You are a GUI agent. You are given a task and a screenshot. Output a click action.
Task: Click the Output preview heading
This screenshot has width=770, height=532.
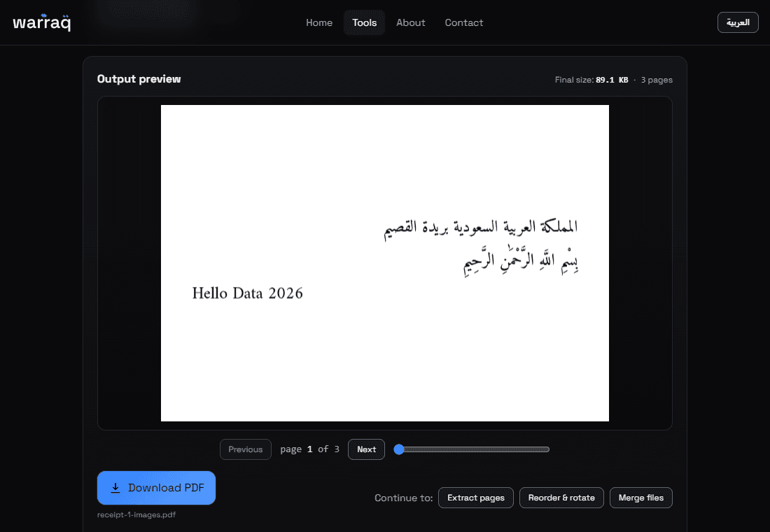[139, 79]
